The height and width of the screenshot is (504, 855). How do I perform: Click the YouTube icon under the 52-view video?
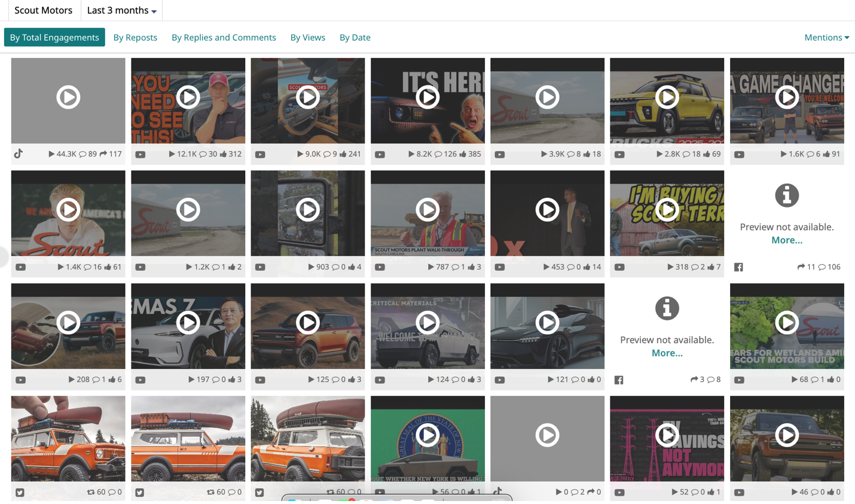(x=619, y=493)
